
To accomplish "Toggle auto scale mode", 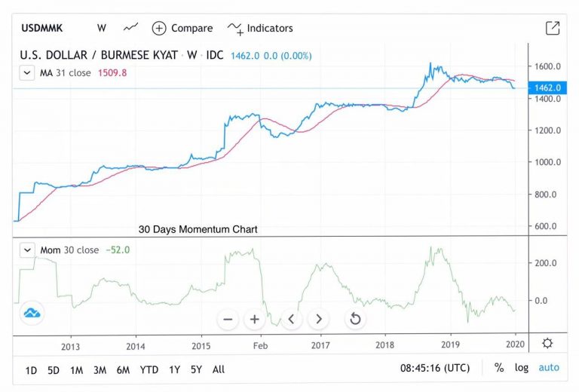I will click(x=549, y=369).
